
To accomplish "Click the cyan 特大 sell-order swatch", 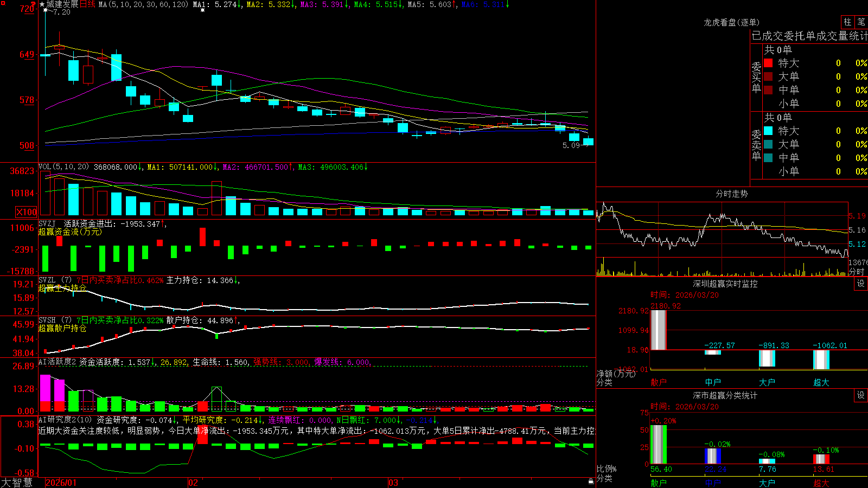I will 768,131.
